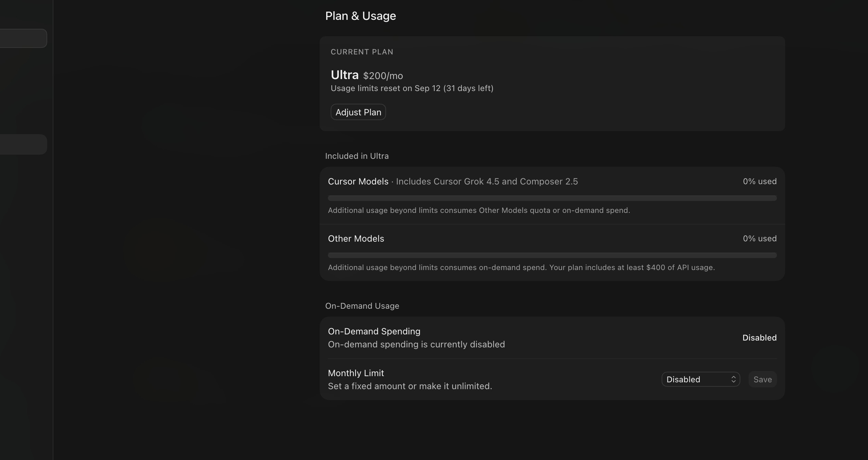Select the Plan & Usage heading
Screen dimensions: 868x460
click(x=360, y=16)
